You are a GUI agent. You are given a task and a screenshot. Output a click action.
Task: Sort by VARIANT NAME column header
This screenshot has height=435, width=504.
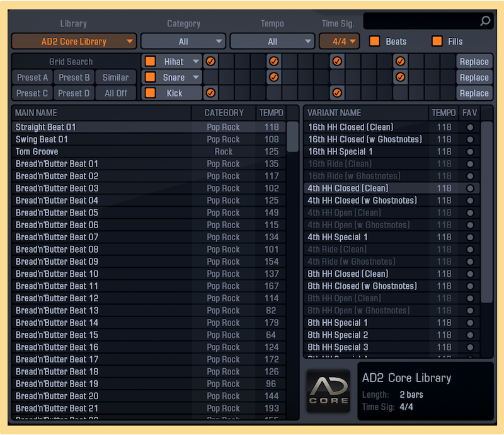coord(366,113)
